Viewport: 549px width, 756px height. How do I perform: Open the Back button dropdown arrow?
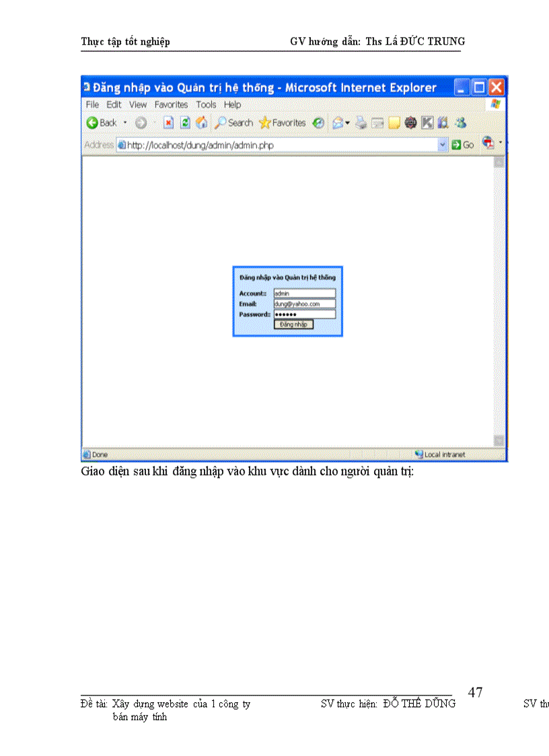(x=123, y=123)
